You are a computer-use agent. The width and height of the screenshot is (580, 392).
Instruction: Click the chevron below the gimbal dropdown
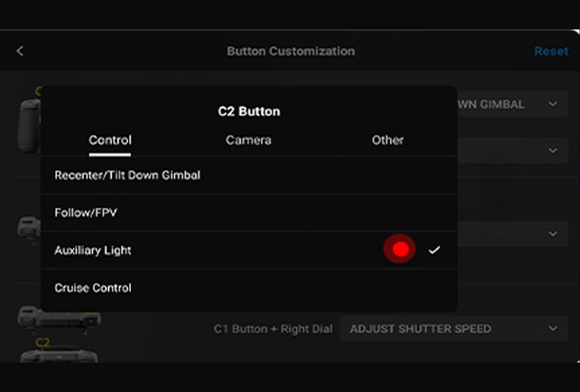tap(553, 150)
